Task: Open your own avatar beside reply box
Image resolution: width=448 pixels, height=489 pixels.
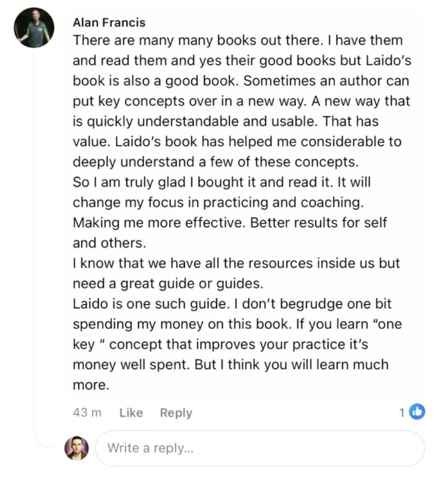Action: 77,448
